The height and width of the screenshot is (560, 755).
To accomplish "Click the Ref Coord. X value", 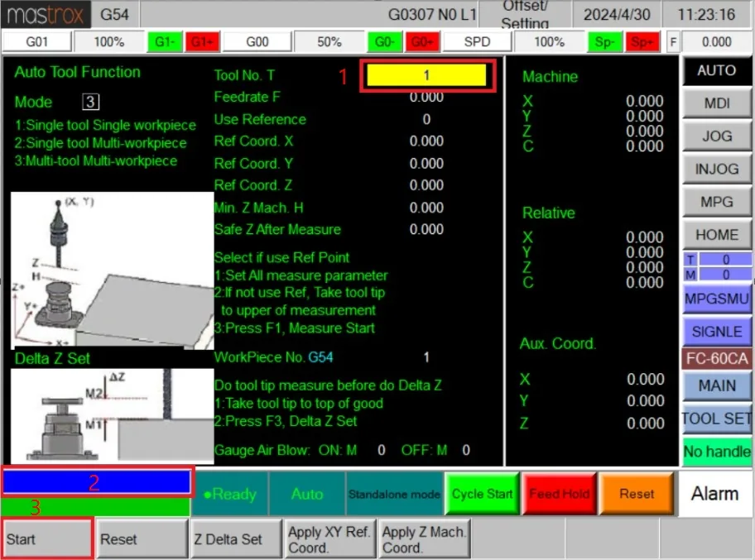I will click(426, 141).
